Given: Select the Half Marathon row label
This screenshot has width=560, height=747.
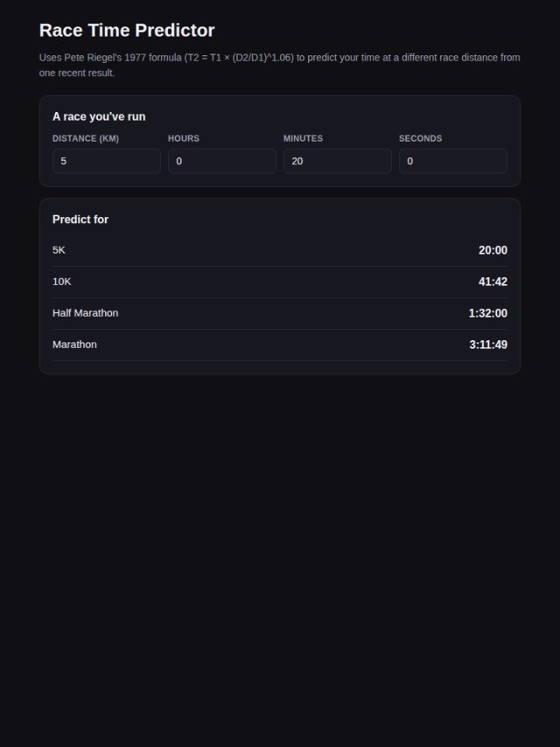Looking at the screenshot, I should [x=85, y=313].
